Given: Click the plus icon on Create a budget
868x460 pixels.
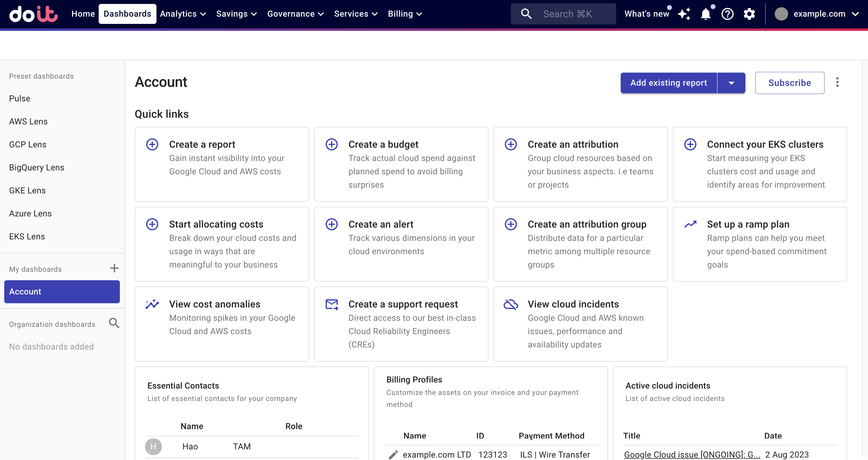Looking at the screenshot, I should [x=332, y=144].
